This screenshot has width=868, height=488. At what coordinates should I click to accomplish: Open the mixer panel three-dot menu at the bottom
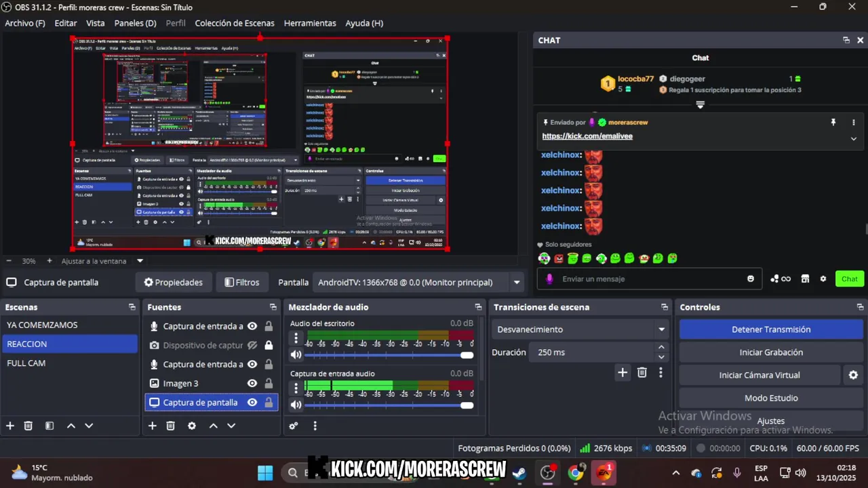pyautogui.click(x=315, y=426)
